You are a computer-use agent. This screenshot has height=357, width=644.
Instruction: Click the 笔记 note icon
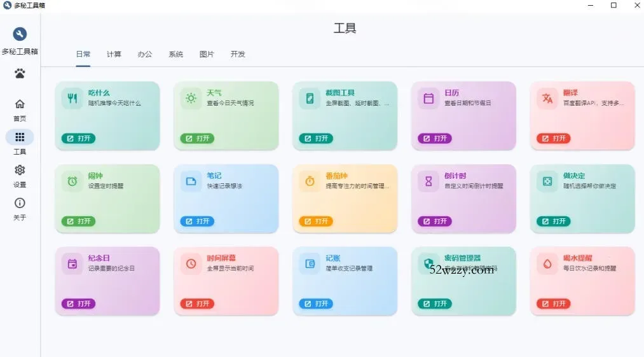(191, 181)
